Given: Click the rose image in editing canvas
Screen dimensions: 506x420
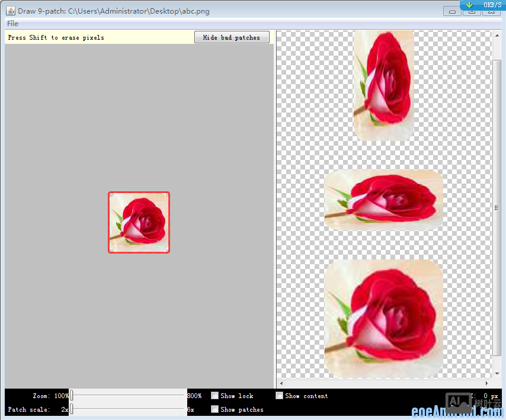Looking at the screenshot, I should coord(139,222).
